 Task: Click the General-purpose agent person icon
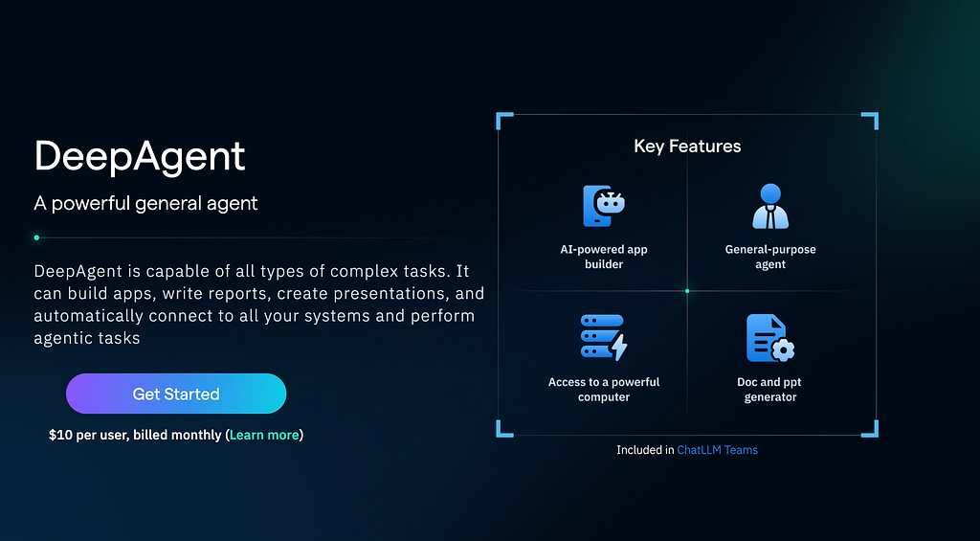tap(770, 206)
